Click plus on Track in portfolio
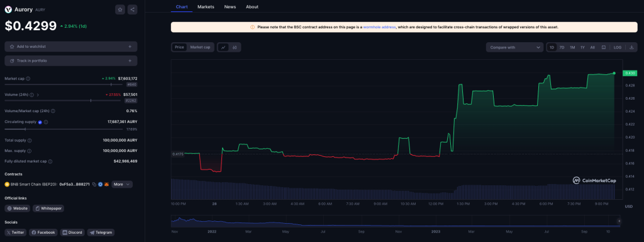Viewport: 644px width, 242px height. (130, 60)
